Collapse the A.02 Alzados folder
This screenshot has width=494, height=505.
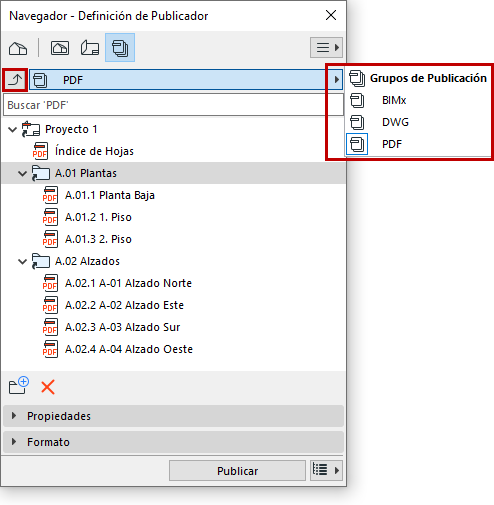(x=22, y=261)
